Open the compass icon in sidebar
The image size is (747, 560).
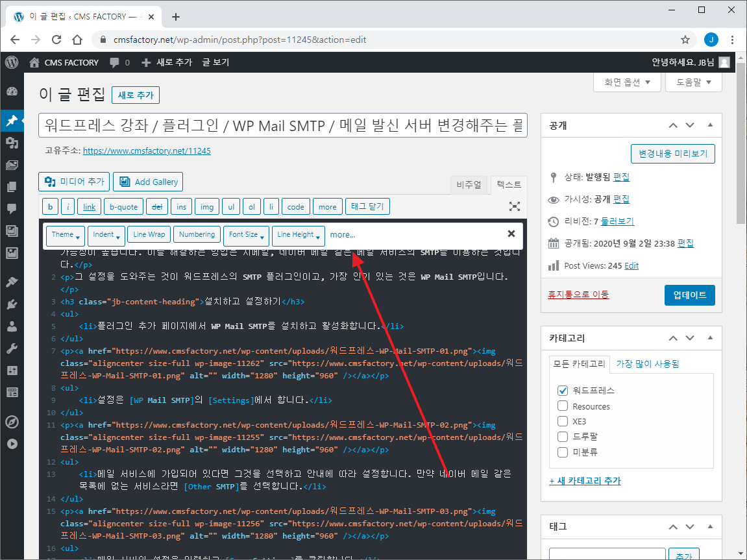point(12,422)
